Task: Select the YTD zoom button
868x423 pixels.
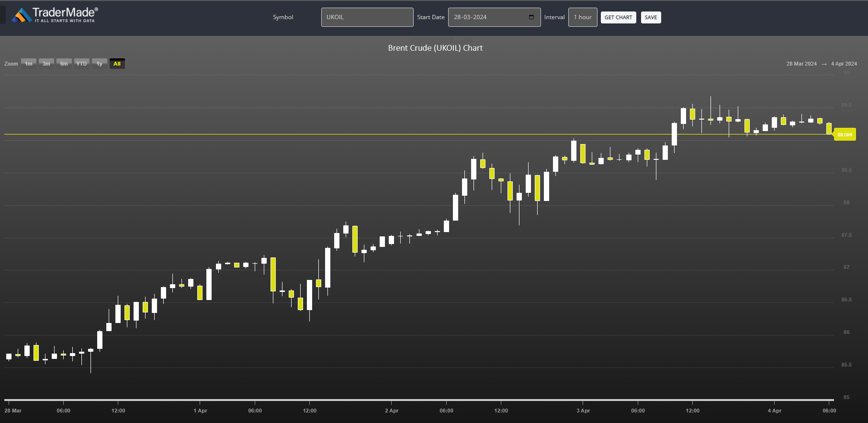Action: [82, 64]
